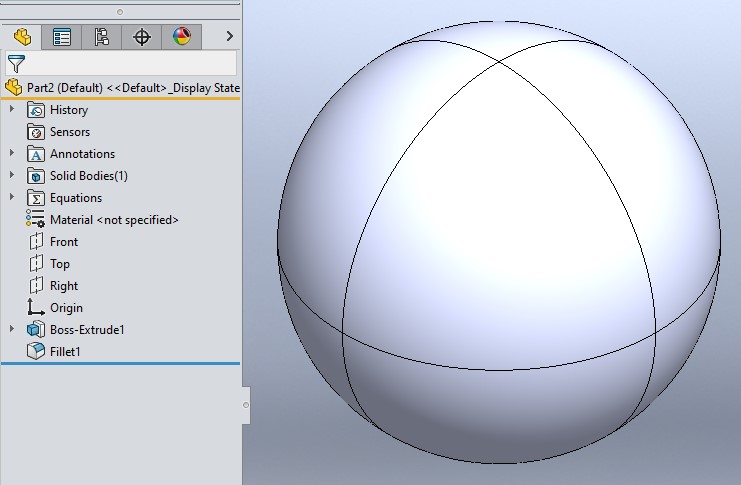The image size is (741, 485).
Task: Select the Boss-Extrude1 label
Action: pos(87,330)
